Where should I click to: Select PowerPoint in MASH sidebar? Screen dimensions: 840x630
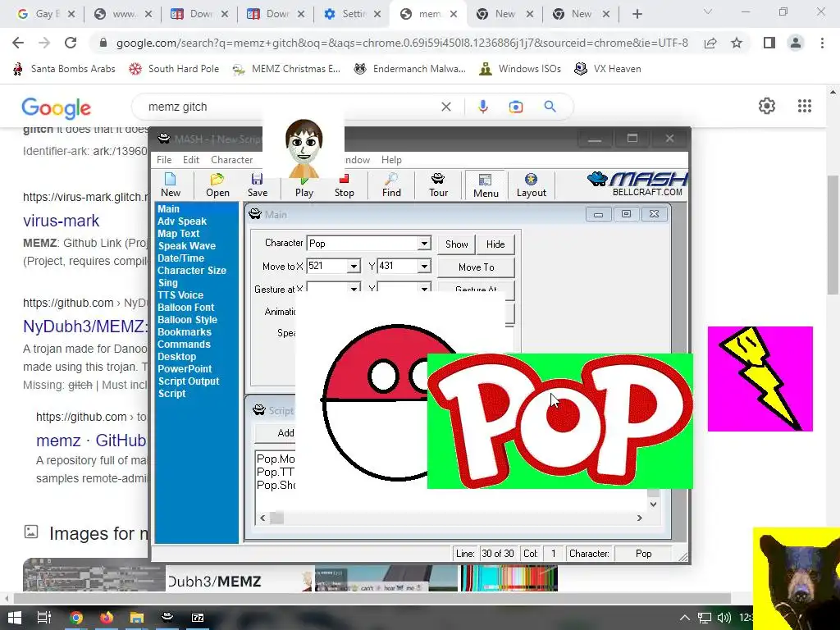click(x=185, y=369)
